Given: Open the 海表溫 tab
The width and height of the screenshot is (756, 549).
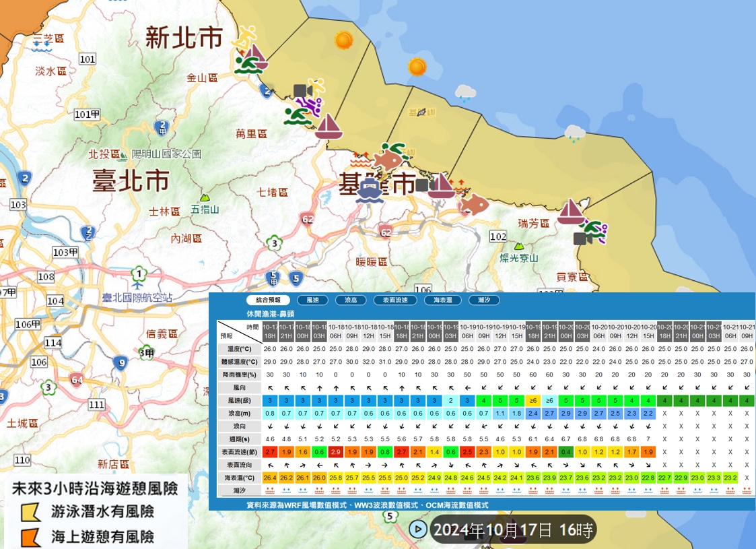Looking at the screenshot, I should click(x=447, y=300).
